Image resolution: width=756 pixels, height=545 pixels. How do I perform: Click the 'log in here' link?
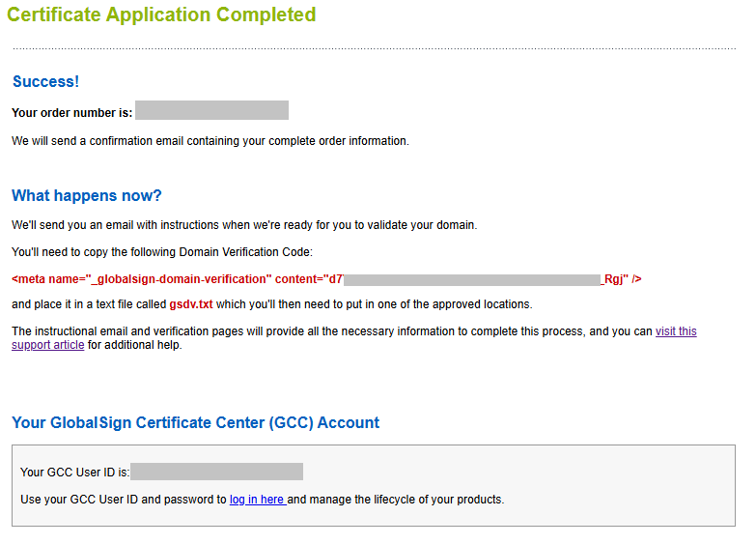tap(258, 500)
